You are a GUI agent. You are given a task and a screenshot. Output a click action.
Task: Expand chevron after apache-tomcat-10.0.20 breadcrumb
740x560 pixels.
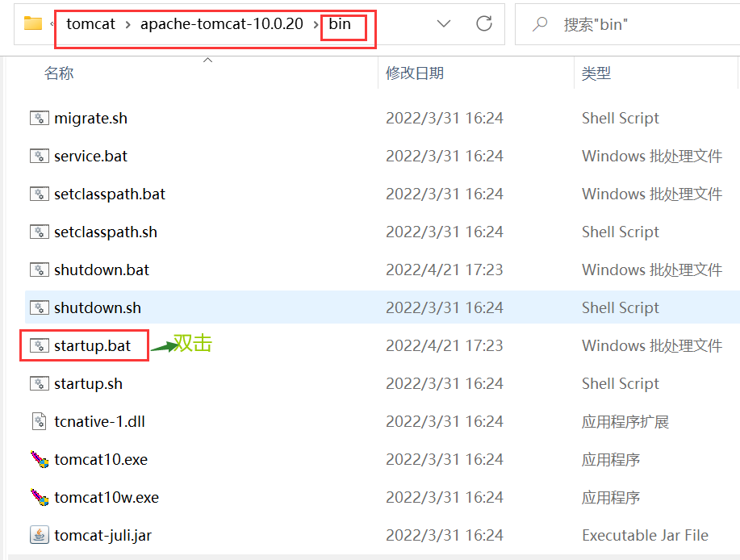(x=316, y=24)
